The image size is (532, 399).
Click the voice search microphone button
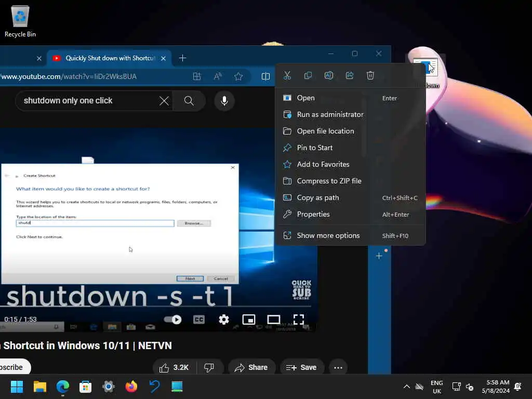[224, 101]
